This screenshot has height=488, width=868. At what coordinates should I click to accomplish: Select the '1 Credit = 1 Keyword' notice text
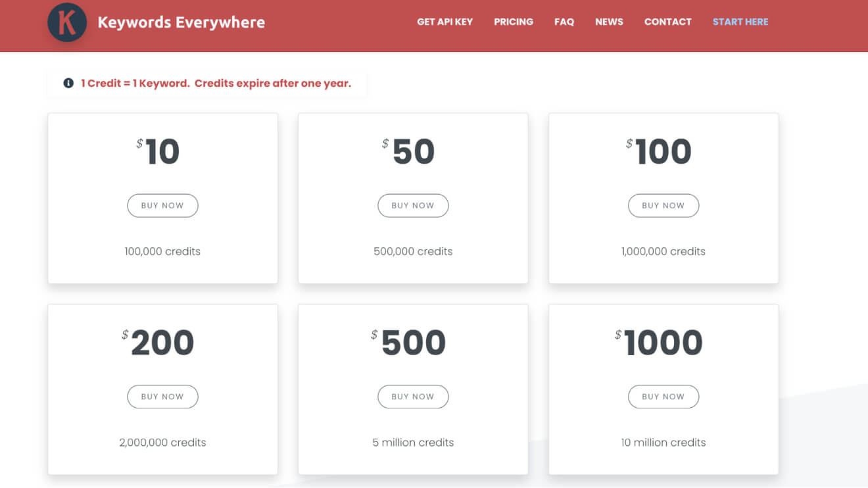point(216,84)
